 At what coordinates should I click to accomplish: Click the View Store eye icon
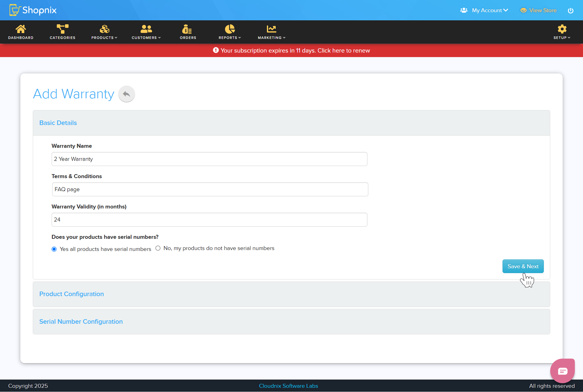click(x=523, y=10)
